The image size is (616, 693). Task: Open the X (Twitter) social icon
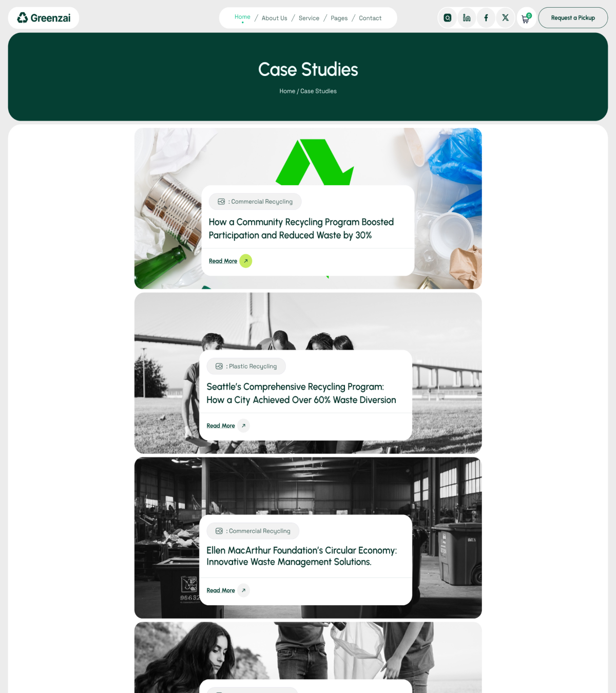506,18
